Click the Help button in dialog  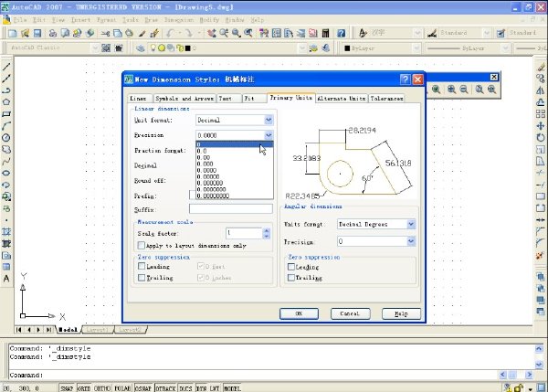pyautogui.click(x=401, y=313)
